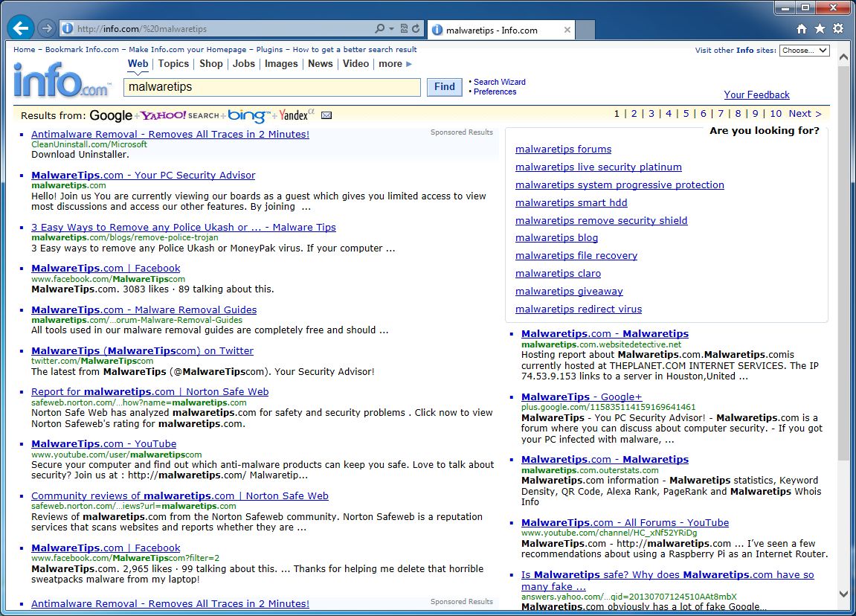Switch to the News search tab

coord(320,64)
